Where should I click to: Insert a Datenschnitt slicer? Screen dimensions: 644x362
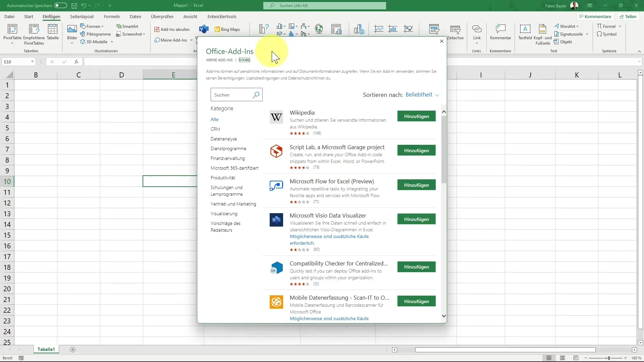(x=434, y=29)
